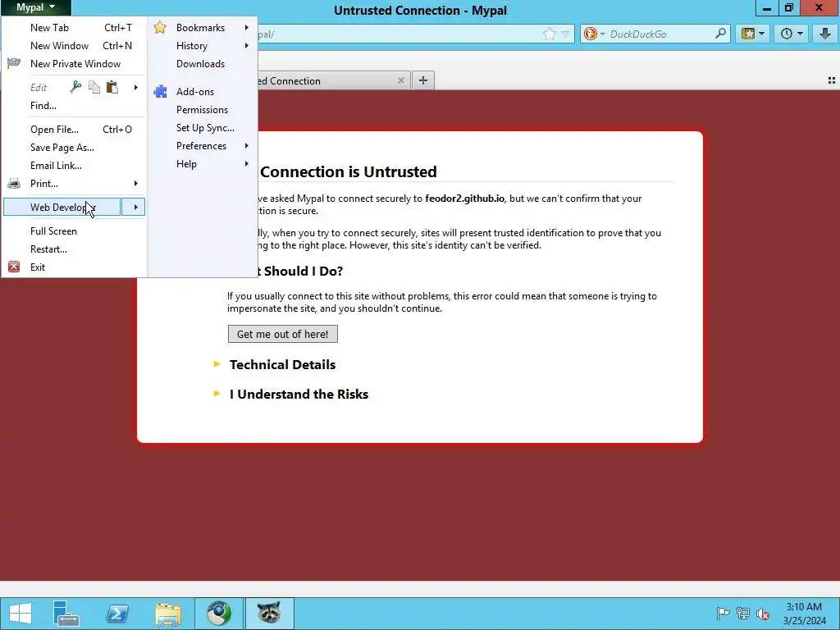Click the Copy icon in Edit row
The width and height of the screenshot is (840, 630).
[94, 87]
